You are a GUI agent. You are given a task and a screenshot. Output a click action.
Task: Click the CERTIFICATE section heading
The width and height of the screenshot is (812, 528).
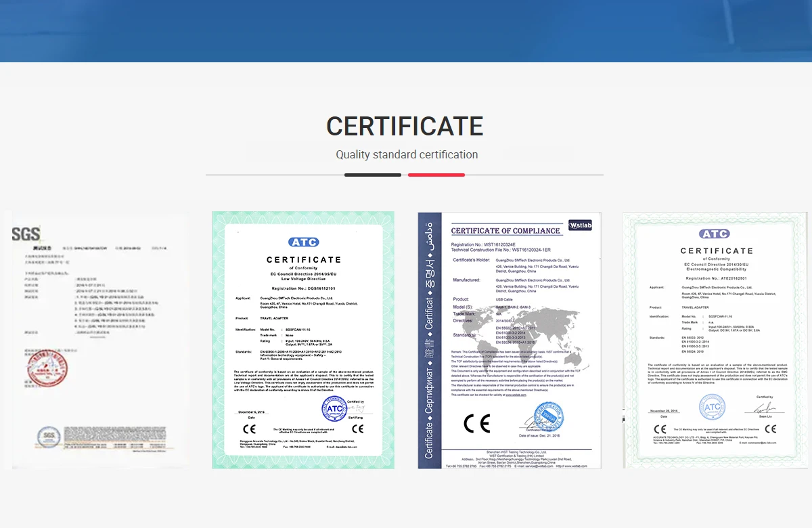[x=405, y=127]
